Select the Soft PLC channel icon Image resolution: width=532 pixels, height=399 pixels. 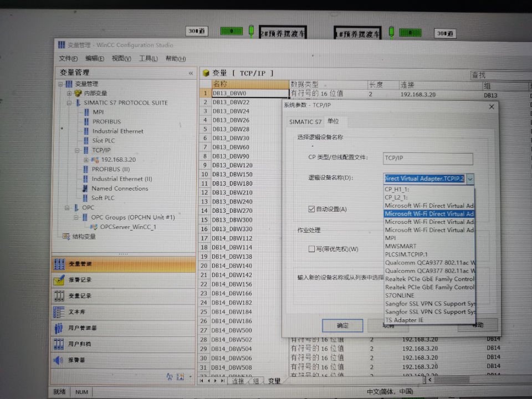click(x=85, y=198)
